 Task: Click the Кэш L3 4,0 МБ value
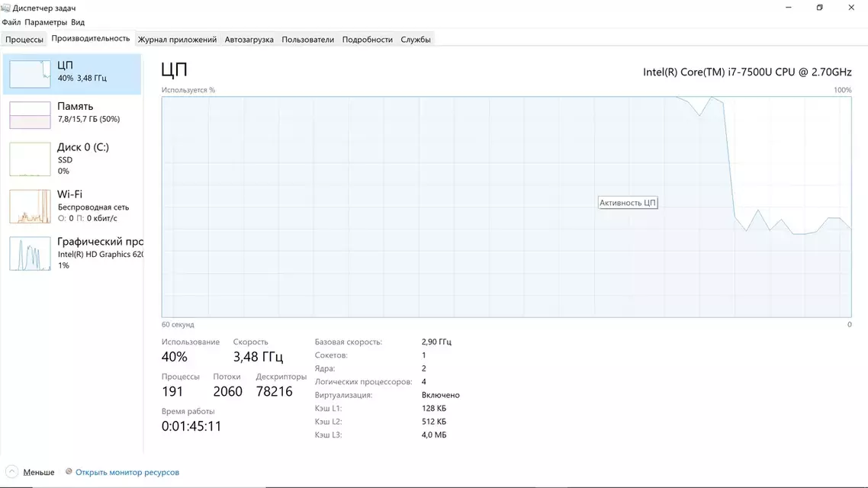(434, 435)
